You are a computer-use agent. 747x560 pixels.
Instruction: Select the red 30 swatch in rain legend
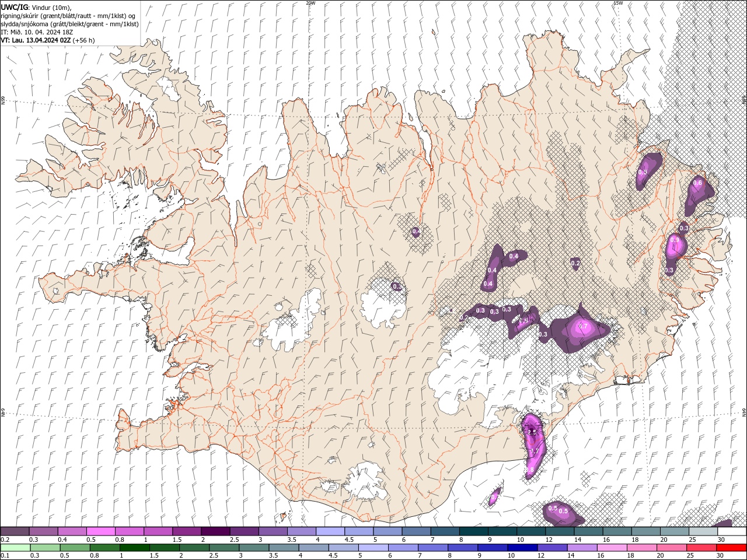pyautogui.click(x=732, y=548)
